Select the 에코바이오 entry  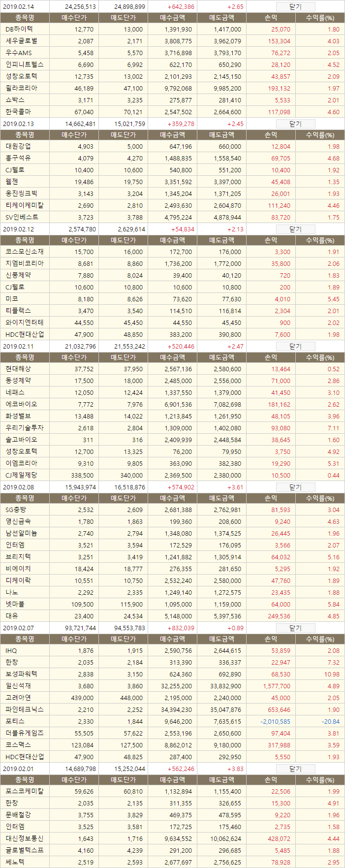tap(21, 405)
